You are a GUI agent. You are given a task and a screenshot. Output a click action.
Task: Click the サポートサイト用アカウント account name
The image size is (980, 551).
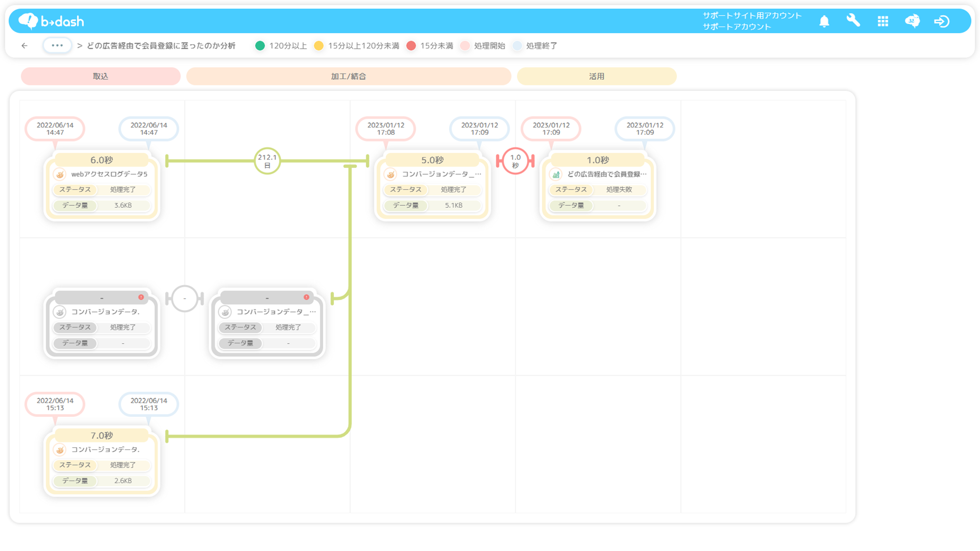pyautogui.click(x=752, y=16)
